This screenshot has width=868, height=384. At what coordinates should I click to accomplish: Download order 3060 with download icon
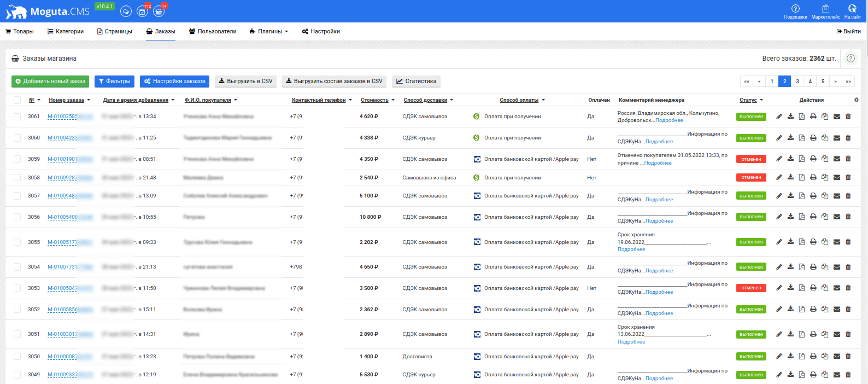coord(790,138)
